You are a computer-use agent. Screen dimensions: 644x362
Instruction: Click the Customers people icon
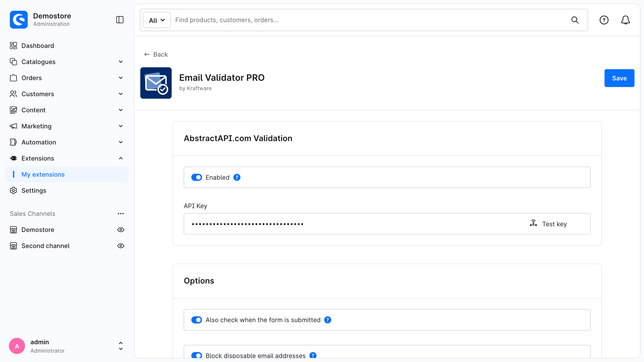(x=13, y=94)
